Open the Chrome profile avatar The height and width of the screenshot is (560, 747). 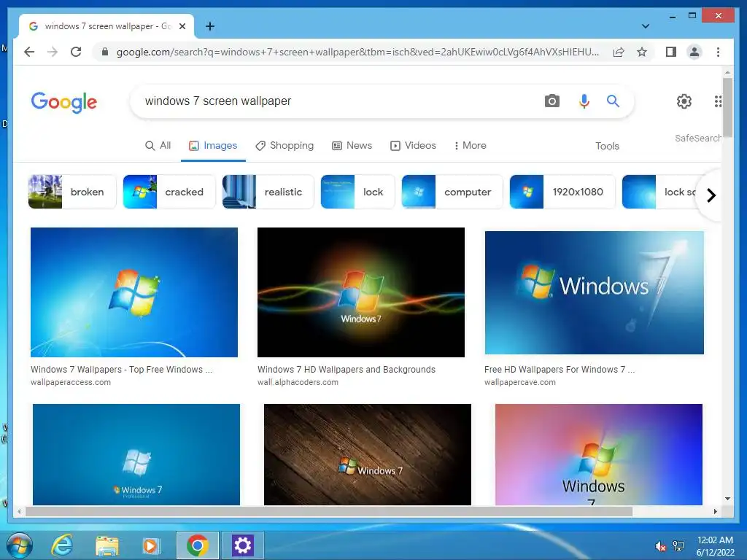(x=694, y=52)
